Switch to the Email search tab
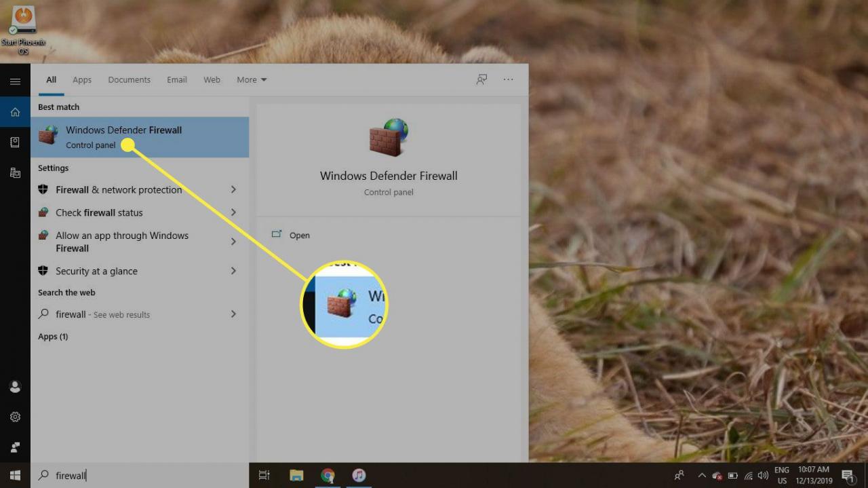 point(177,79)
